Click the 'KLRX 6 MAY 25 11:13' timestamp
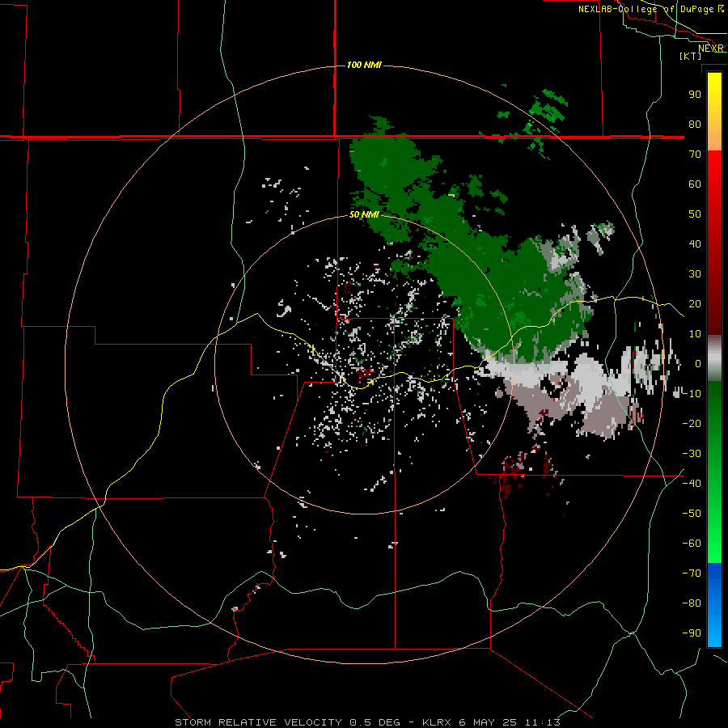The width and height of the screenshot is (728, 728). pyautogui.click(x=491, y=722)
